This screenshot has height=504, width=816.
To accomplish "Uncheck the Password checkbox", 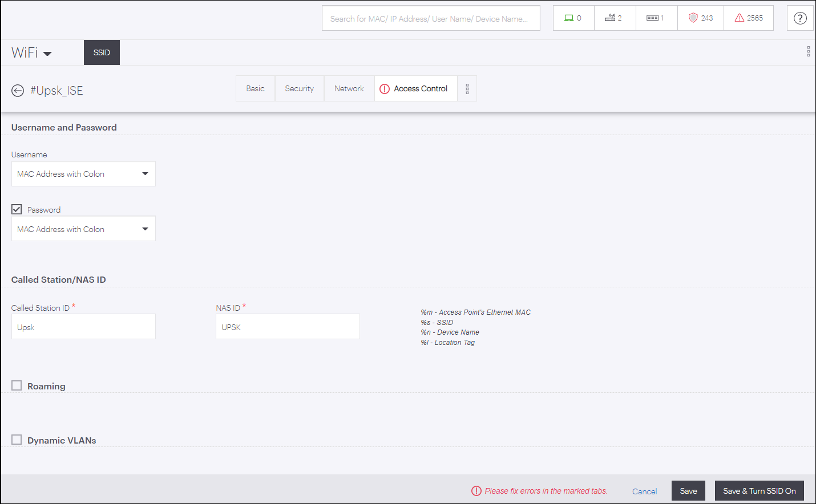I will click(17, 209).
